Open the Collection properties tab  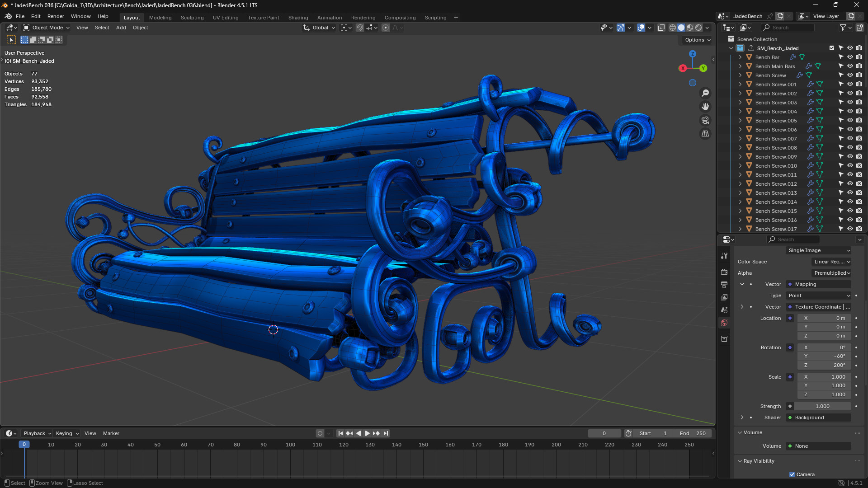click(x=724, y=338)
